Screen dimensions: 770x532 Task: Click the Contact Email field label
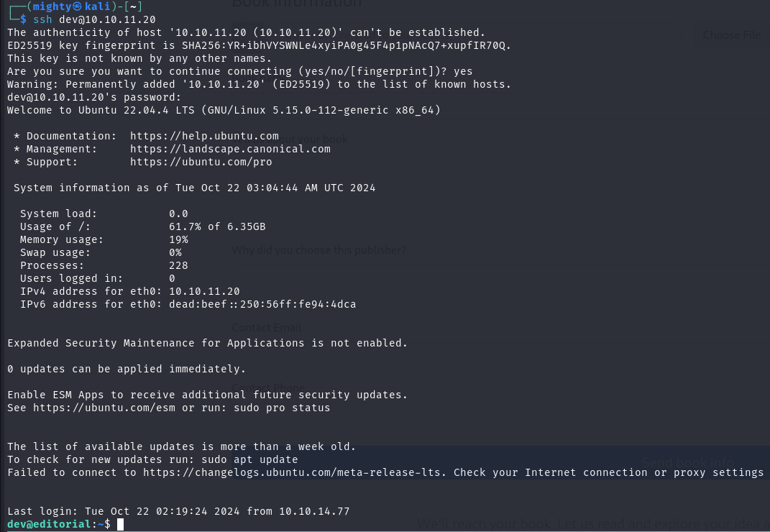tap(266, 328)
